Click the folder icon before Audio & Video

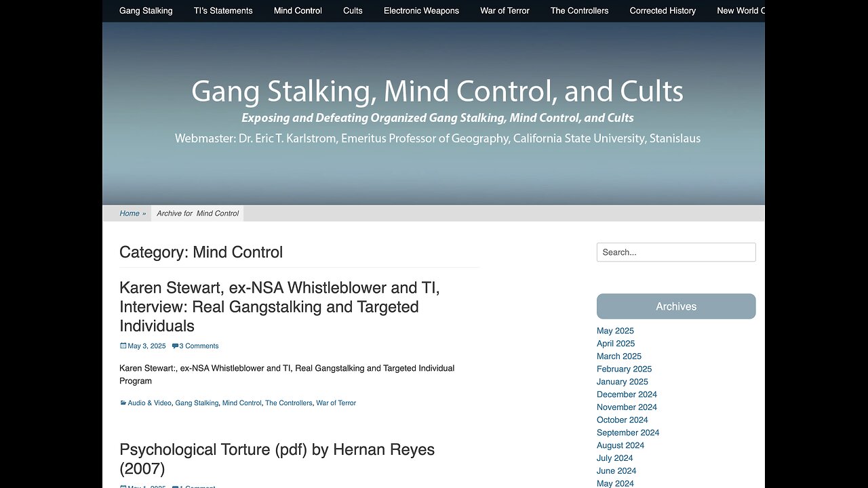tap(123, 403)
